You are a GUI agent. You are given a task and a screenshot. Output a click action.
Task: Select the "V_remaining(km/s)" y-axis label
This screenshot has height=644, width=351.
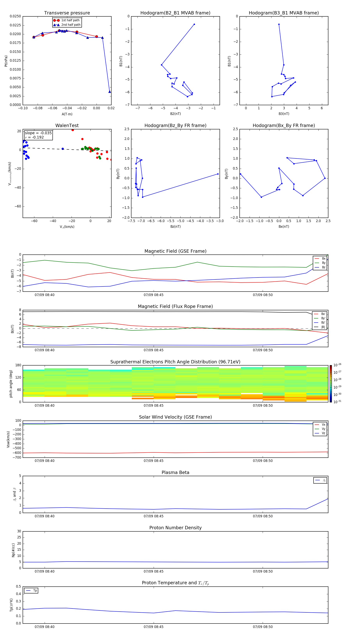pos(10,173)
